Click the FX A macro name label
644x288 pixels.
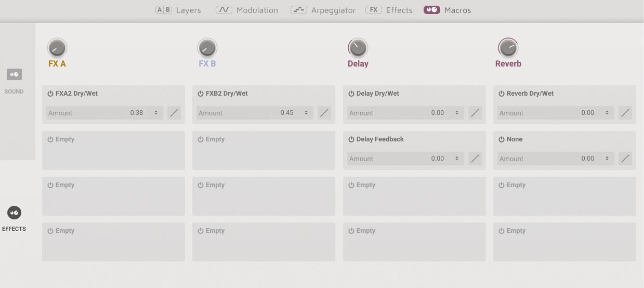click(57, 64)
